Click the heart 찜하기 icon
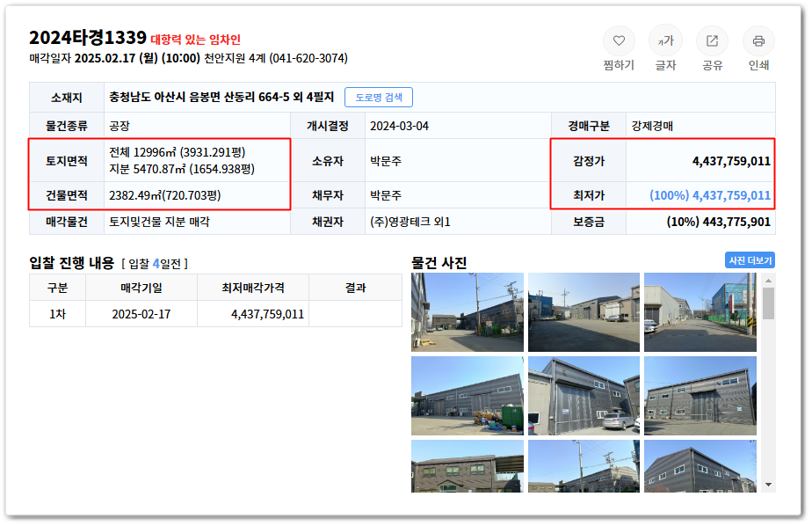812x526 pixels. coord(619,40)
